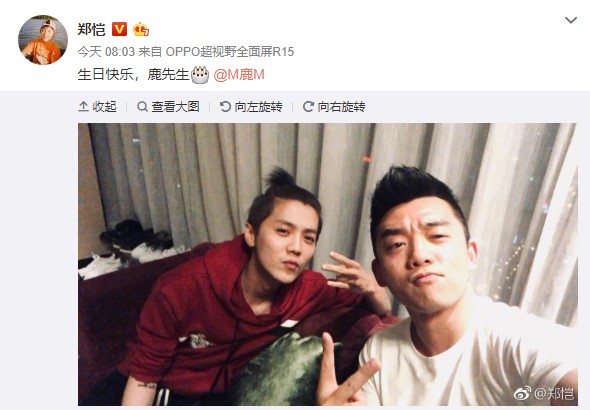Image resolution: width=590 pixels, height=410 pixels.
Task: Click the upward arrow collapse icon
Action: [83, 107]
